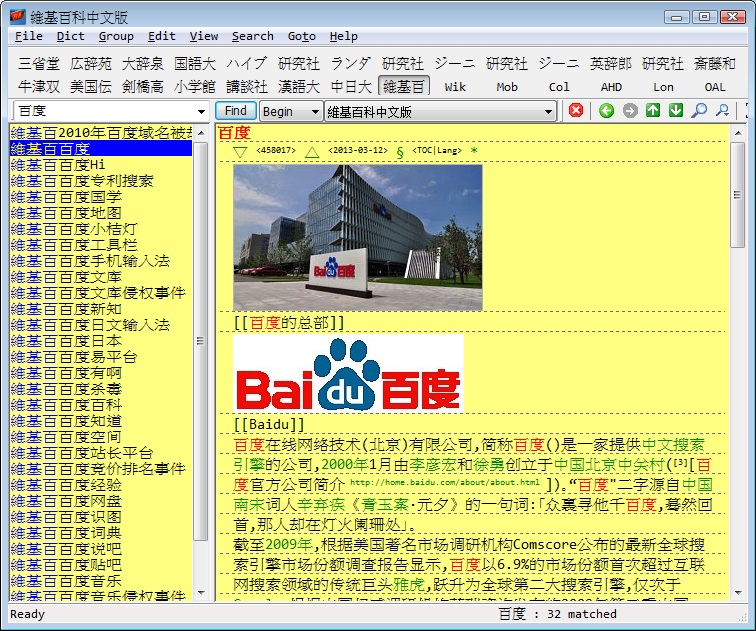
Task: Open the Search menu
Action: [253, 36]
